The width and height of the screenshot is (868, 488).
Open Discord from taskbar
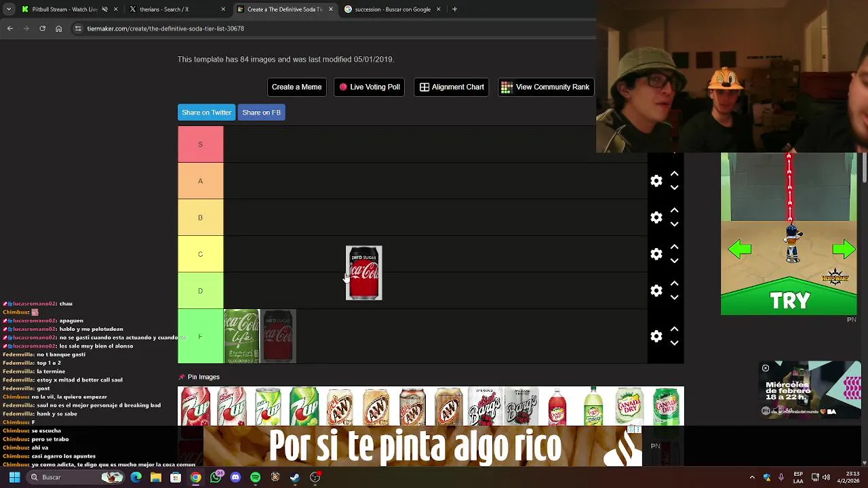click(x=235, y=477)
